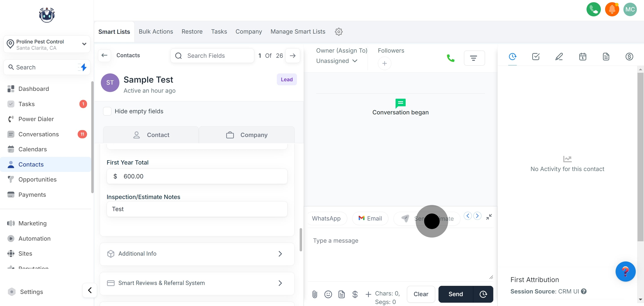Click the Clear button
The width and height of the screenshot is (644, 306).
(421, 294)
